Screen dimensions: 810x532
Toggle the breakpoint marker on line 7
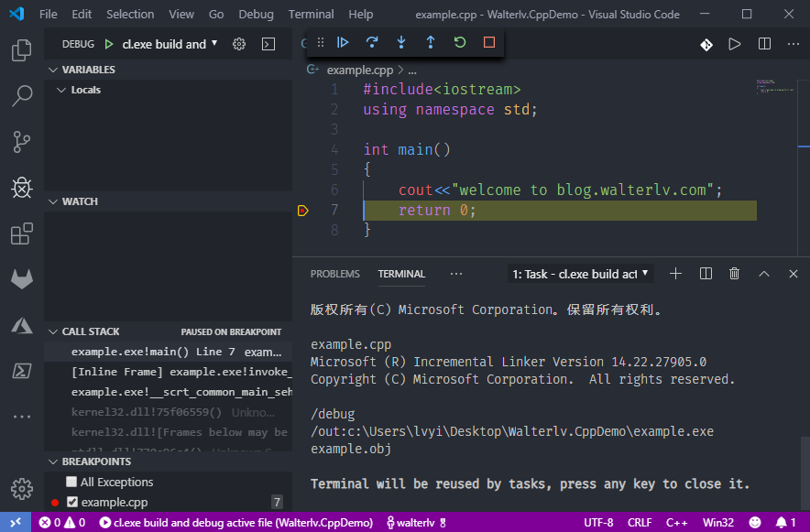(x=302, y=211)
